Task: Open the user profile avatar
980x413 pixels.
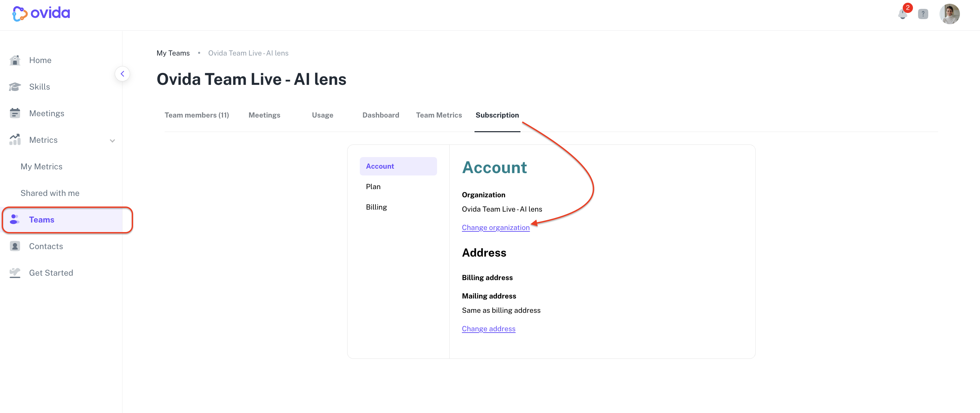Action: point(949,14)
